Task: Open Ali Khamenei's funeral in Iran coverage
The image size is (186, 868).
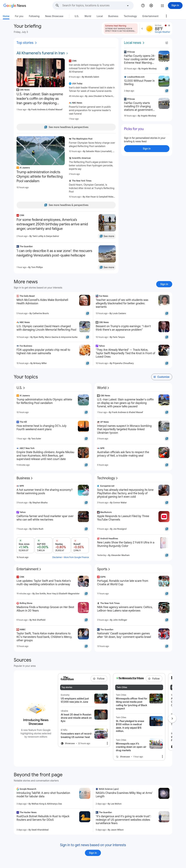Action: tap(42, 53)
